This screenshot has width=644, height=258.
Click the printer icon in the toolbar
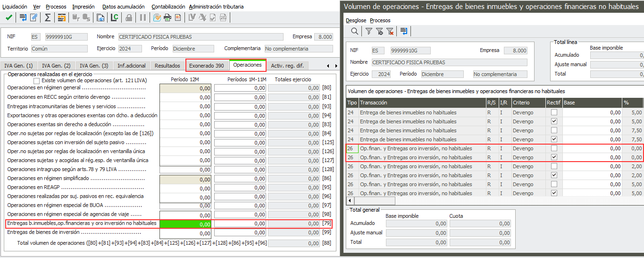167,17
